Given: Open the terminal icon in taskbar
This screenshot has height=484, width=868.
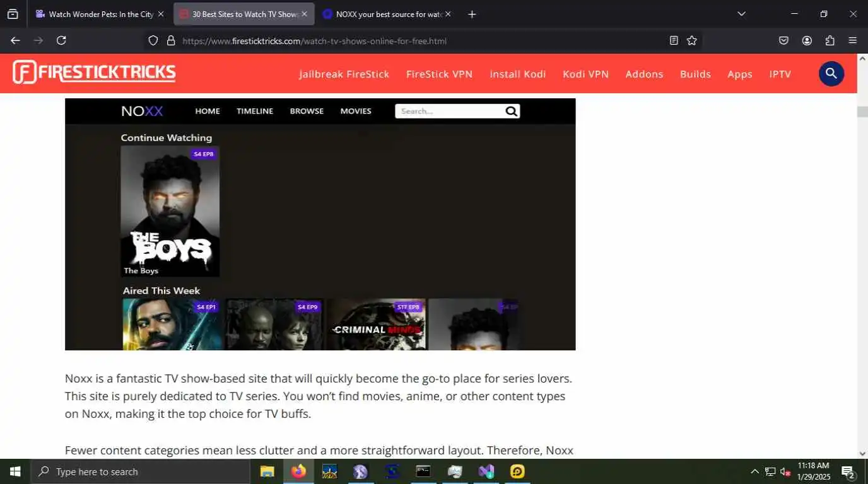Looking at the screenshot, I should 423,471.
